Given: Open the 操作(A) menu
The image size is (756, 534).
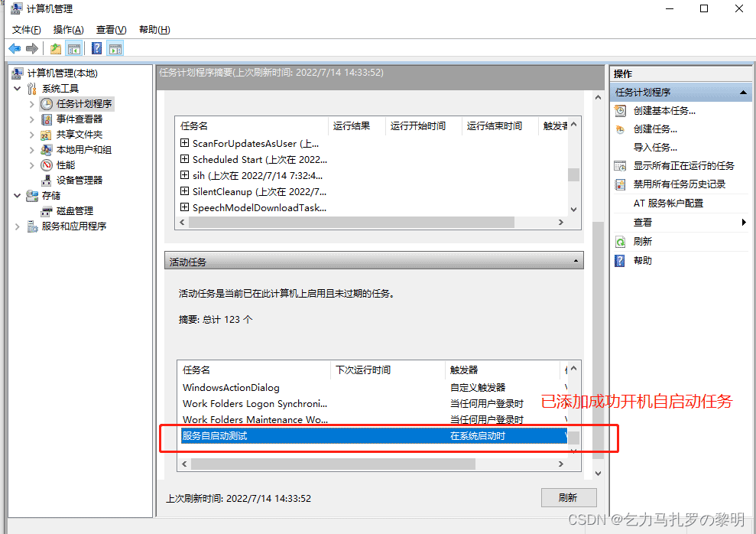Looking at the screenshot, I should click(x=67, y=29).
